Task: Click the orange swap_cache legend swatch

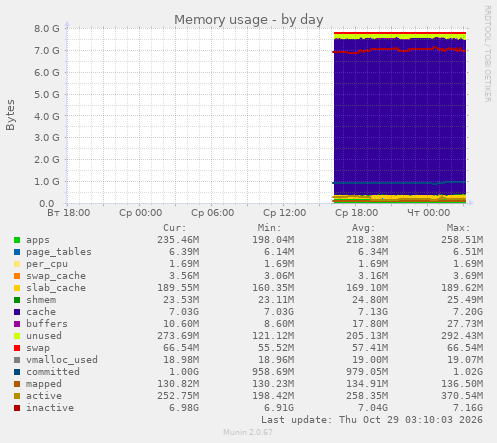Action: coord(17,276)
